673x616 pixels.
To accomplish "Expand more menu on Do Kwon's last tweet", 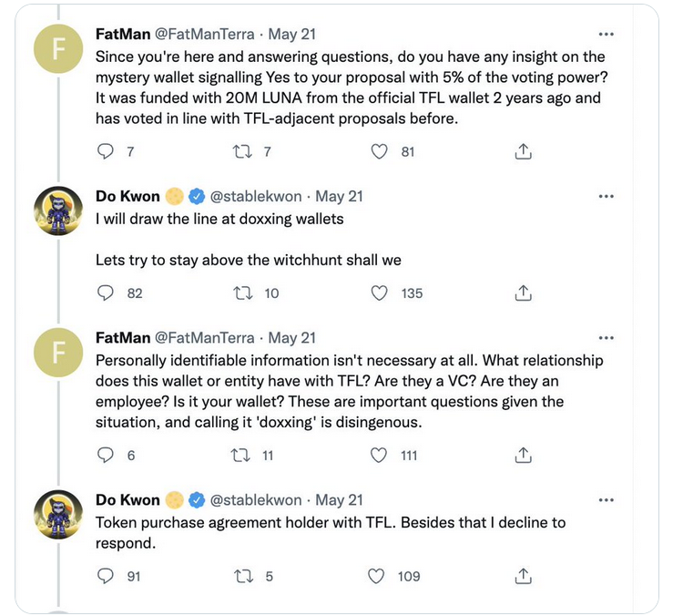I will (607, 500).
